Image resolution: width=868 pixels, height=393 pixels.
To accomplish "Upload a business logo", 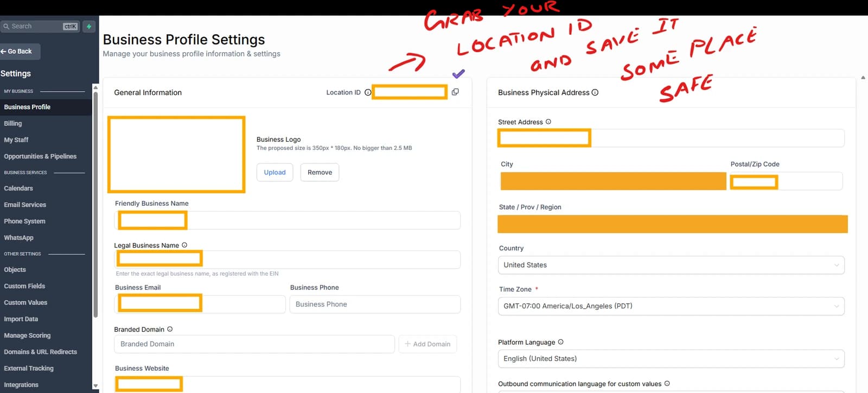I will [x=275, y=172].
